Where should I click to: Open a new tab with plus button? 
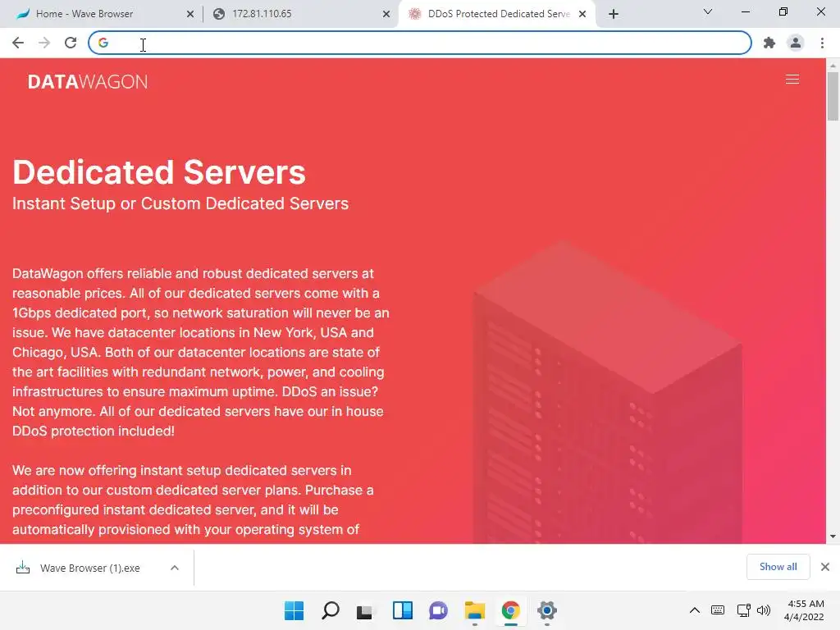[614, 14]
